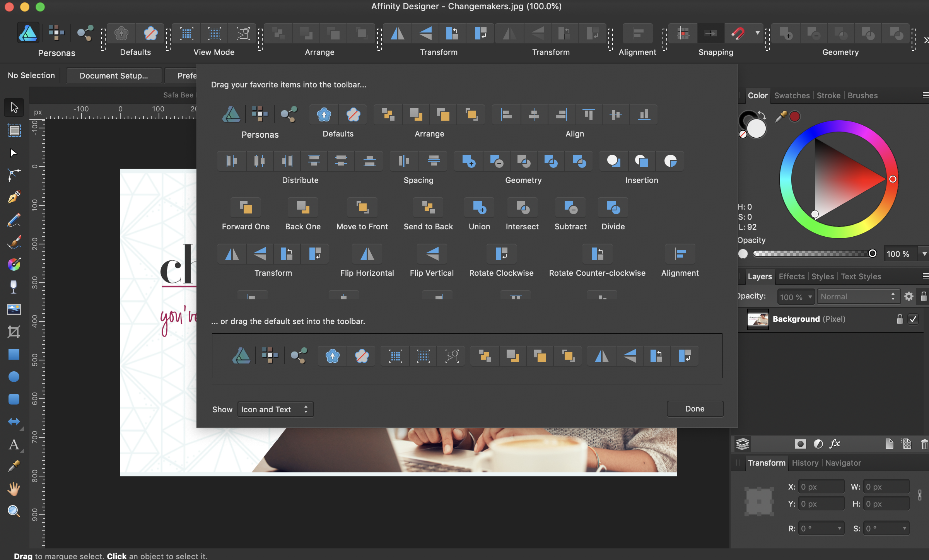Click the X position input field
Screen dimensions: 929x560
(821, 487)
